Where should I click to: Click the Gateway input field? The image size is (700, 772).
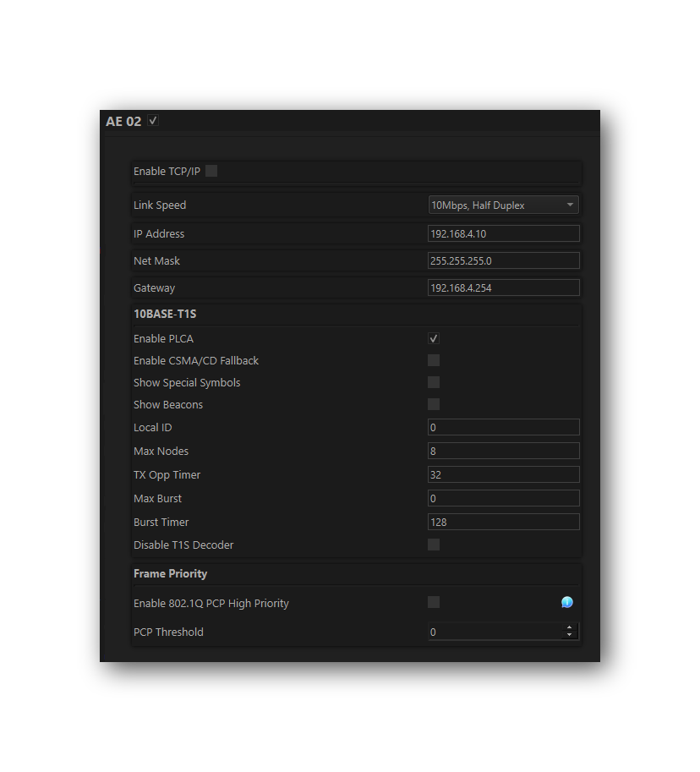(x=504, y=287)
